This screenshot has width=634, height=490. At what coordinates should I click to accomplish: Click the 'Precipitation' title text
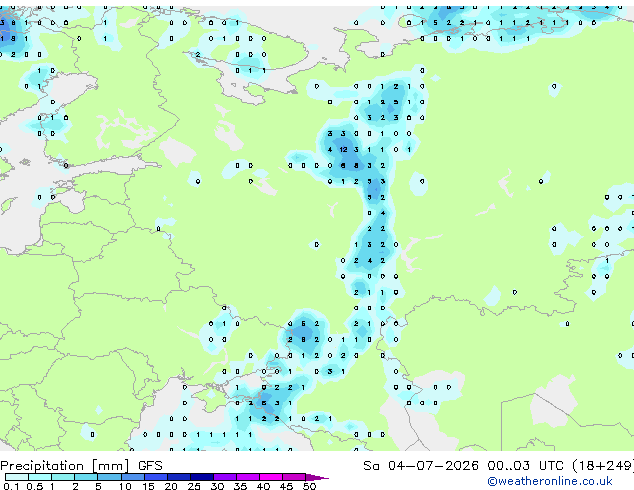[x=42, y=466]
